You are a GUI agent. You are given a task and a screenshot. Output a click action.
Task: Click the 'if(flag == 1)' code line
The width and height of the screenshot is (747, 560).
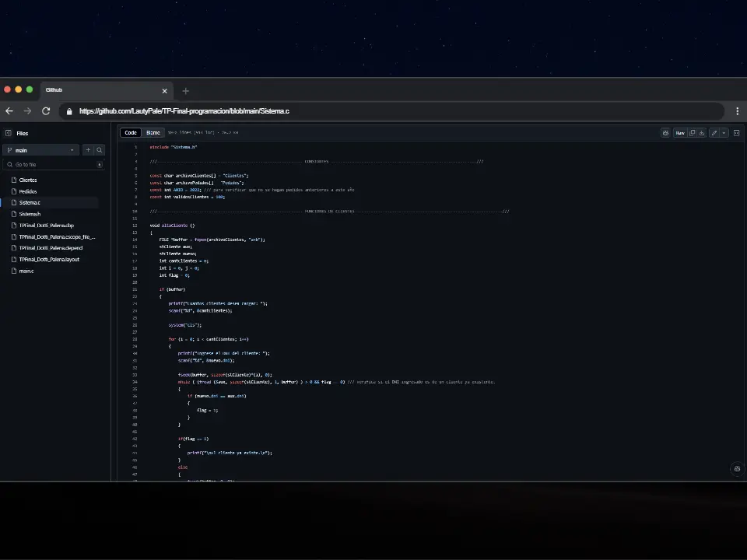coord(194,439)
